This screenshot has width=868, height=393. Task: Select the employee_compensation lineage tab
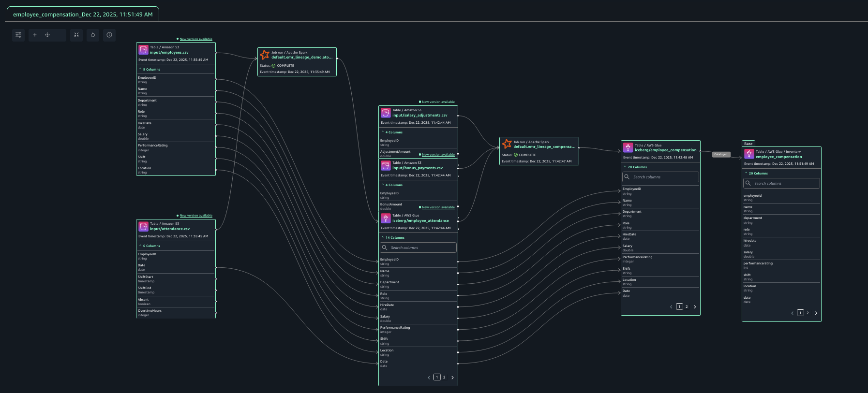(x=83, y=15)
